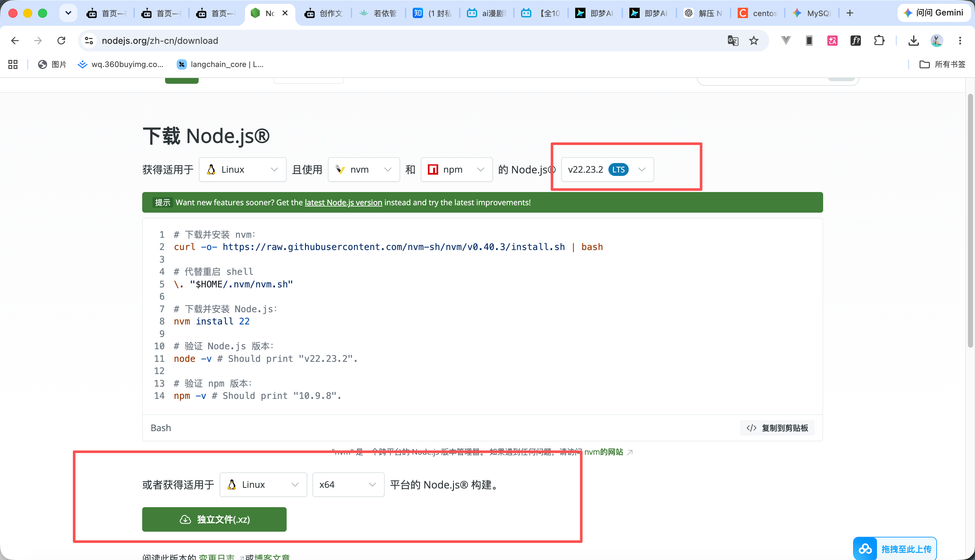Open the wq.360buyimg.co... bookmark
Viewport: 975px width, 560px height.
point(121,64)
